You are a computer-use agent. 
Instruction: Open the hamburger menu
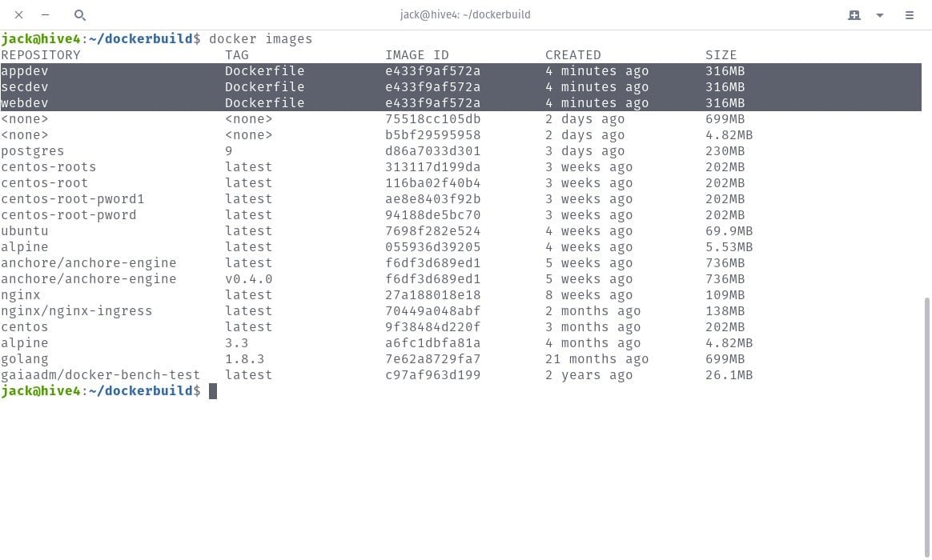[x=910, y=14]
